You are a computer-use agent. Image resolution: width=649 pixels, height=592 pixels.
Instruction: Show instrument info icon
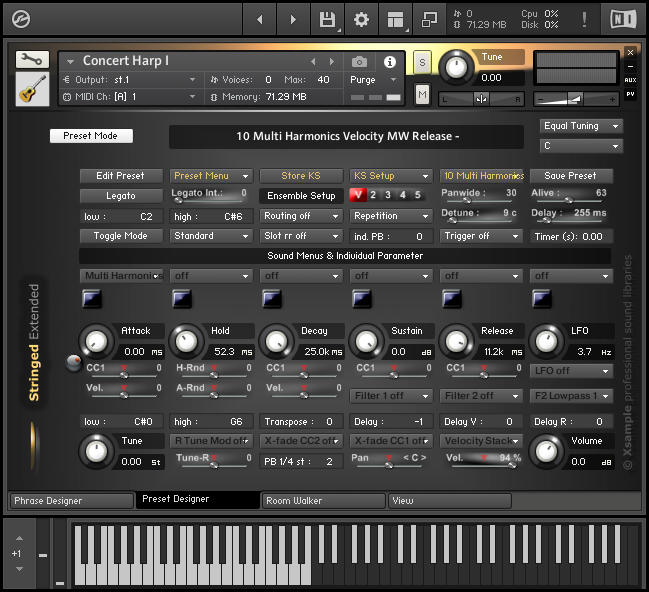coord(389,62)
